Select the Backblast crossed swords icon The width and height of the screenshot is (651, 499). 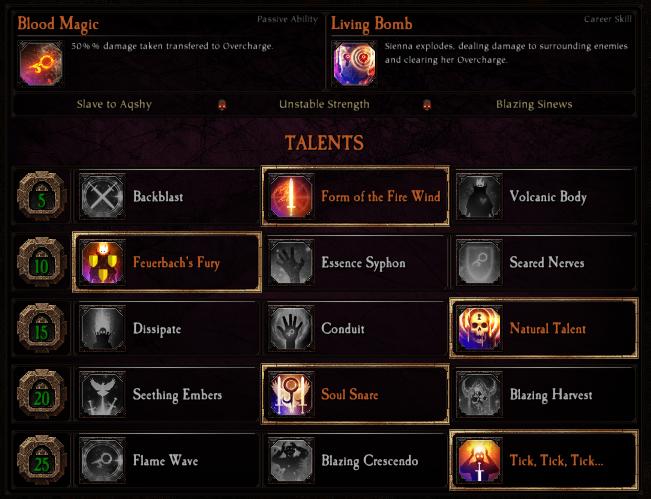click(102, 196)
